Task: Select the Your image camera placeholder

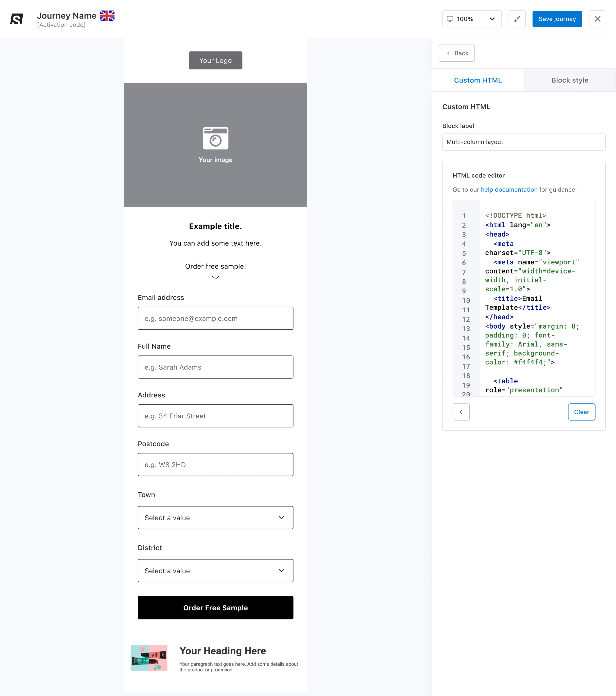Action: pyautogui.click(x=216, y=145)
